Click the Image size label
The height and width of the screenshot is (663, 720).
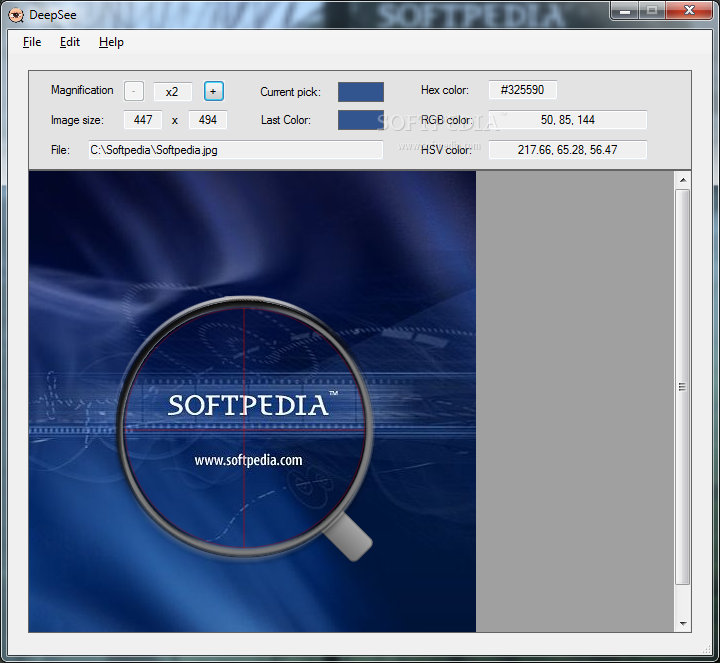tap(77, 120)
